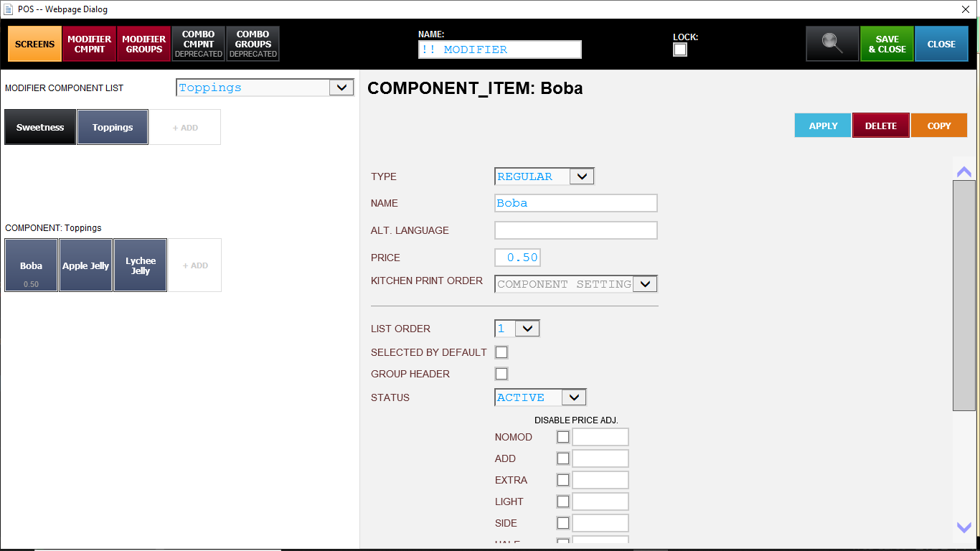Open the Modifier Component List dropdown
This screenshot has height=551, width=980.
pos(341,88)
